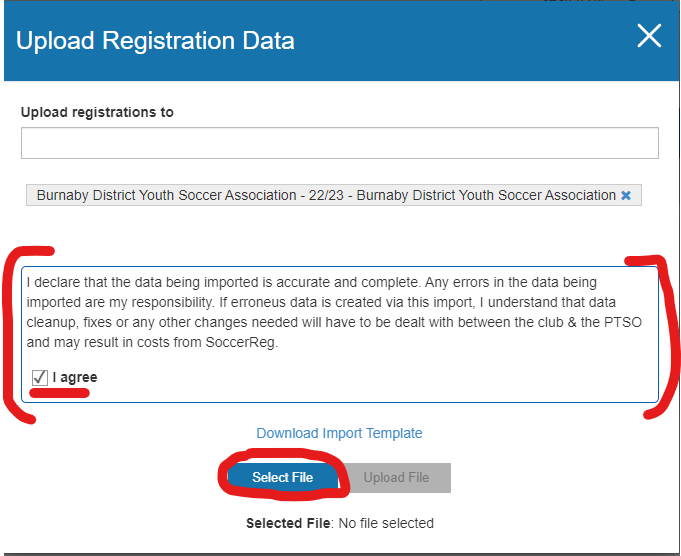Image resolution: width=681 pixels, height=556 pixels.
Task: Click the declaration text starting "I declare"
Action: 60,281
